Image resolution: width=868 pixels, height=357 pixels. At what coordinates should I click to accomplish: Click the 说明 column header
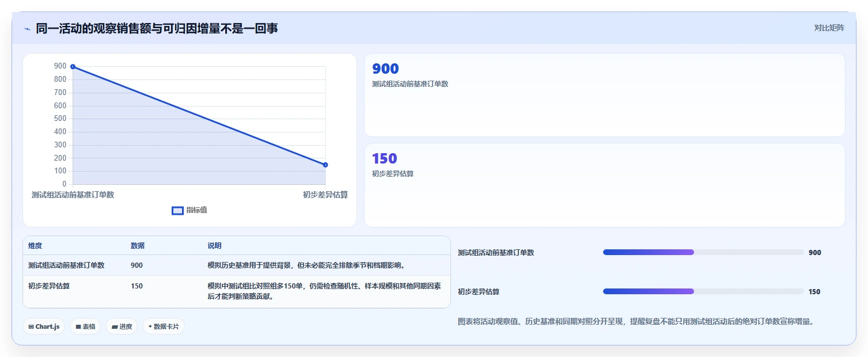pyautogui.click(x=214, y=246)
